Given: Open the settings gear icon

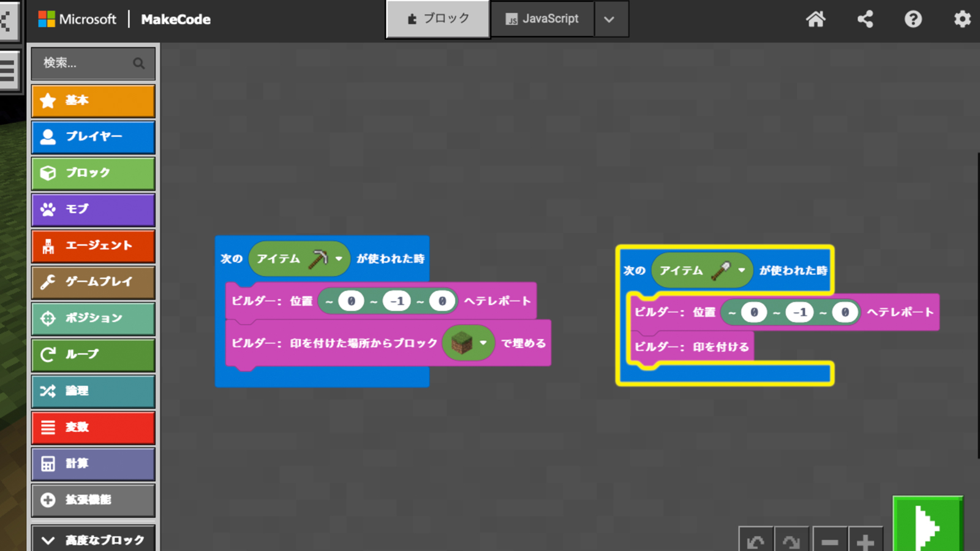Looking at the screenshot, I should tap(962, 19).
